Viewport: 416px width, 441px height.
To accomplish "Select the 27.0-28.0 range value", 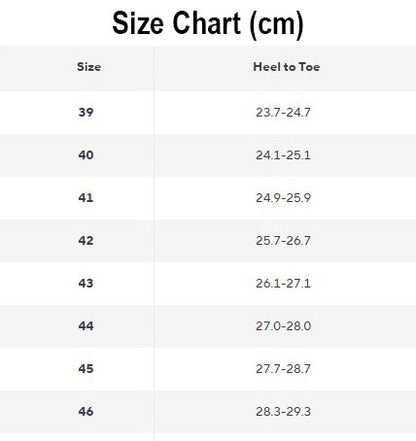I will coord(283,326).
